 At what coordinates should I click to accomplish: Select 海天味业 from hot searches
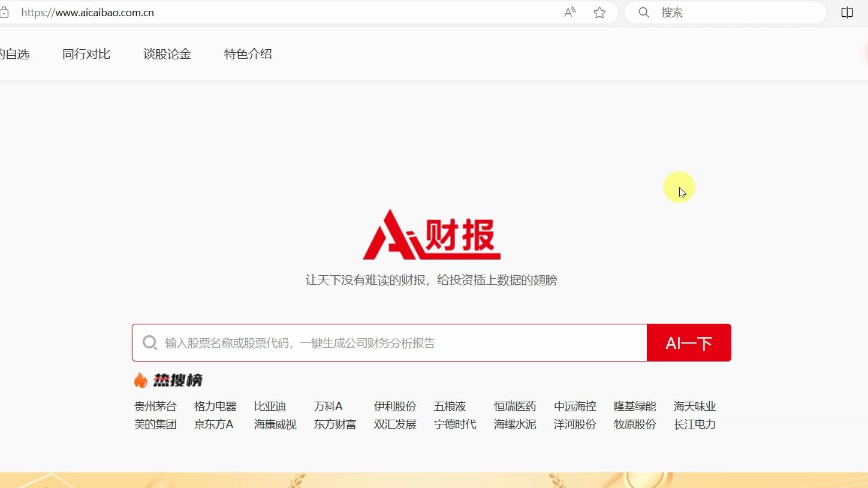(x=695, y=406)
